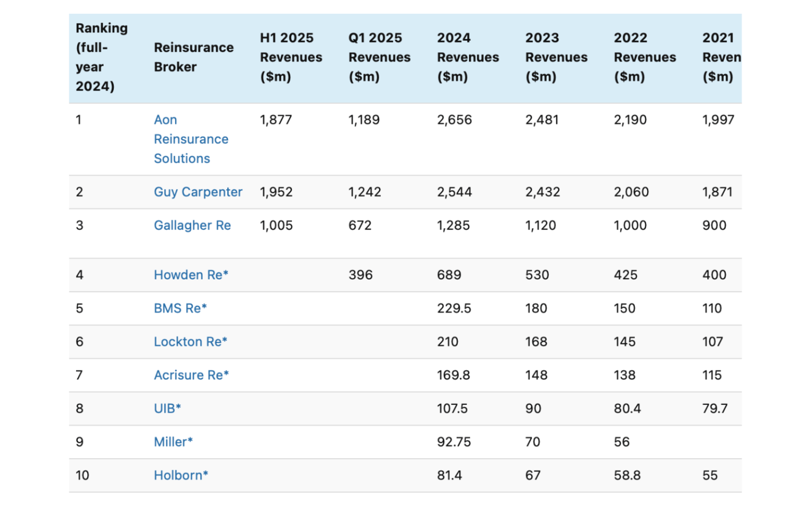Open the Acrisure Re* link
The height and width of the screenshot is (508, 812).
(x=191, y=375)
